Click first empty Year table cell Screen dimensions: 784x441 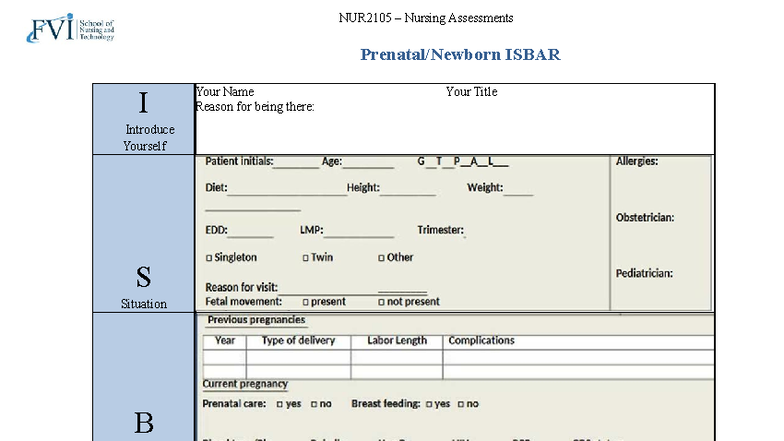point(224,357)
